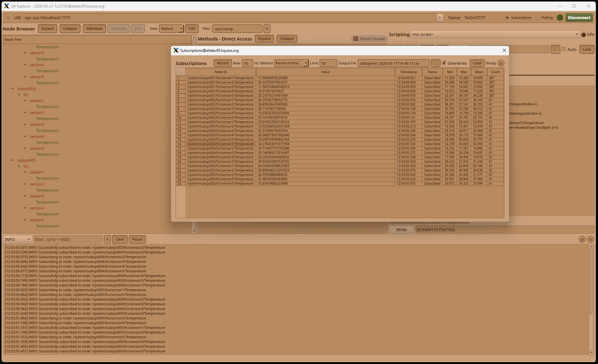Click the hamburger menu icon beside URI

click(x=8, y=18)
